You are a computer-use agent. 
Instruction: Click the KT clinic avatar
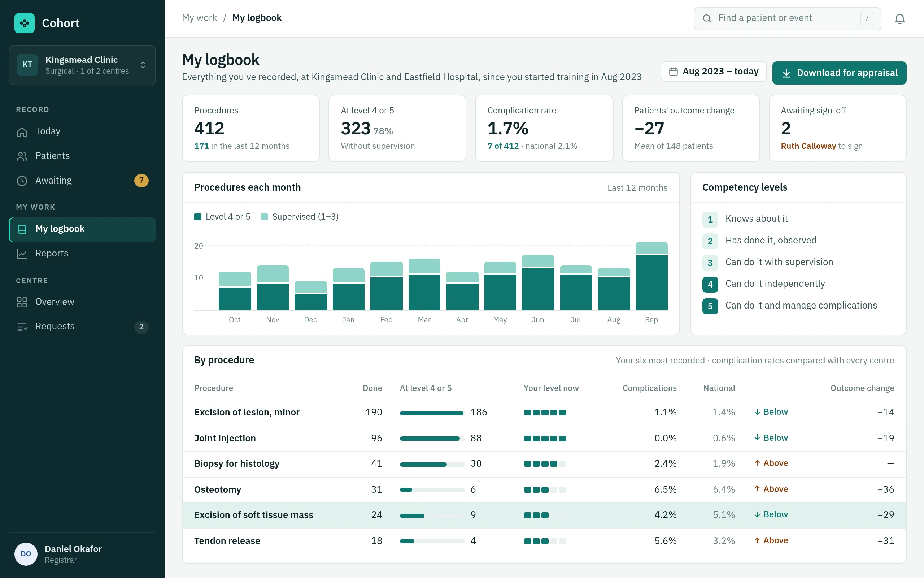click(27, 65)
